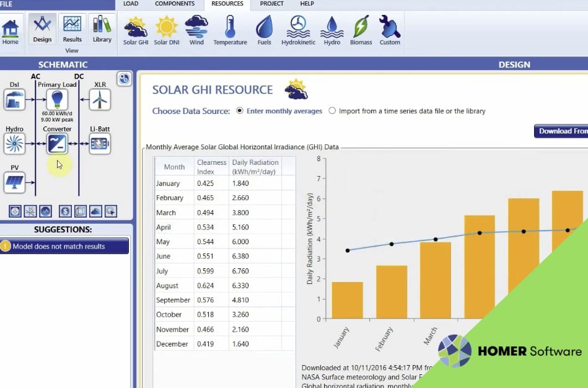The height and width of the screenshot is (388, 588).
Task: Open the Wind resource
Action: pyautogui.click(x=196, y=31)
